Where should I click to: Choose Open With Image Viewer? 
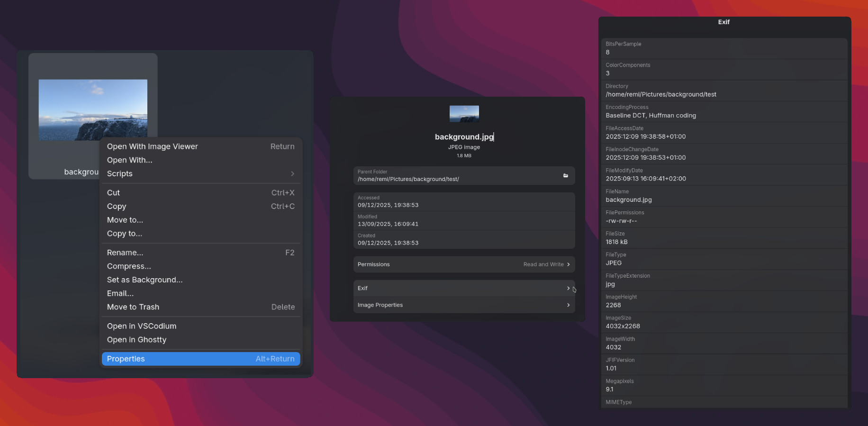point(200,146)
